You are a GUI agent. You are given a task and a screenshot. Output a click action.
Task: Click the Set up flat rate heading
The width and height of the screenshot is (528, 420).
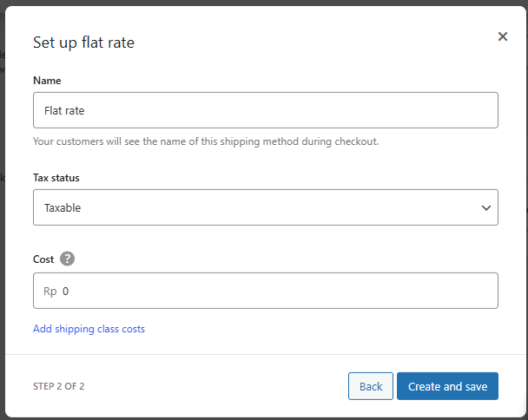coord(83,42)
